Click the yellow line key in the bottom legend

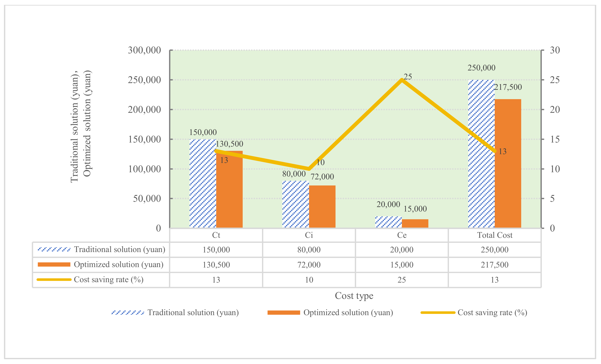(438, 312)
